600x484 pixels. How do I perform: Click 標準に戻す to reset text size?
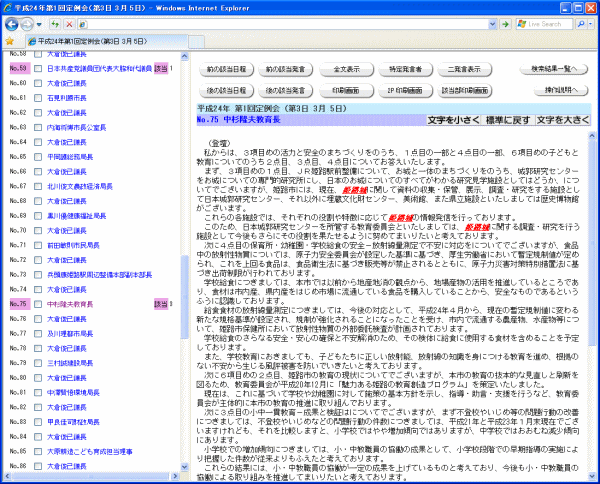508,120
